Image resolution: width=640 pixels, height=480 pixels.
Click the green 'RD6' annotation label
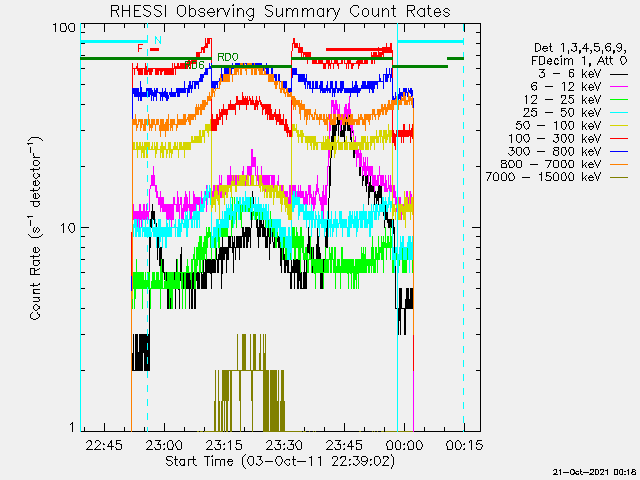coord(194,64)
